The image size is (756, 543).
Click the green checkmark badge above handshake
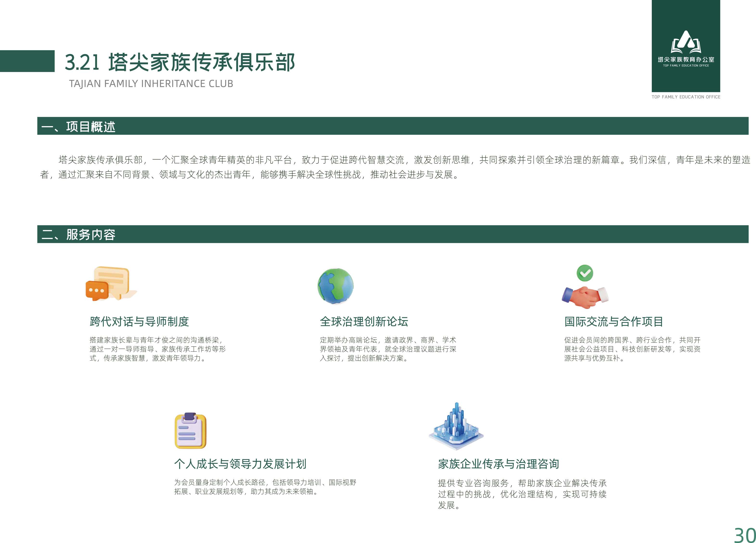click(x=585, y=273)
